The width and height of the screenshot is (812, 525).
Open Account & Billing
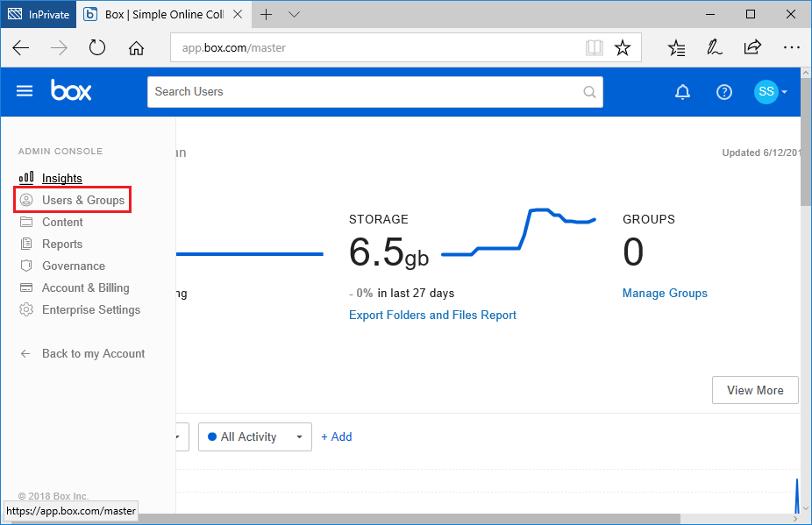click(x=85, y=287)
